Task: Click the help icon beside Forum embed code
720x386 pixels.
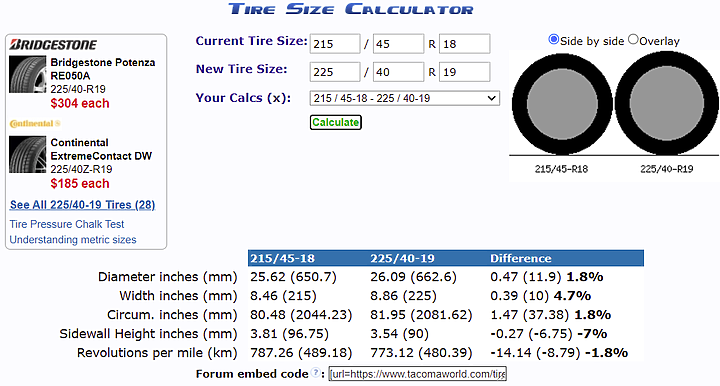Action: pos(315,373)
